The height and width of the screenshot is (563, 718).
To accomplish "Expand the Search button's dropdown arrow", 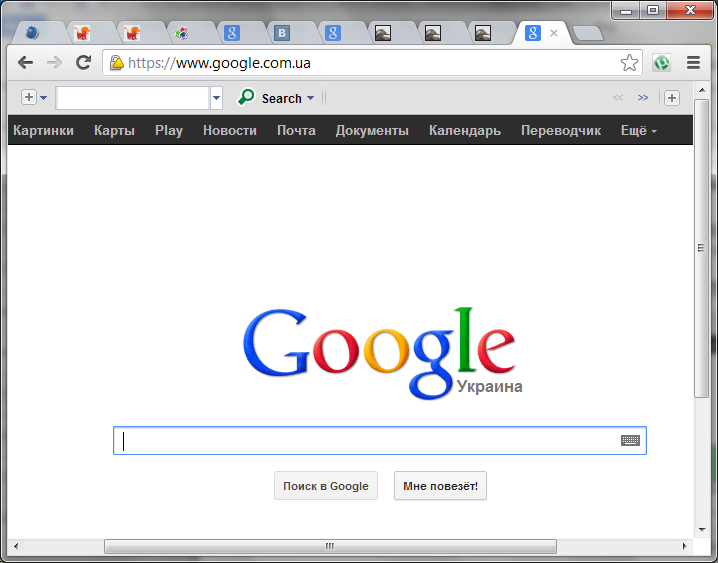I will 310,98.
